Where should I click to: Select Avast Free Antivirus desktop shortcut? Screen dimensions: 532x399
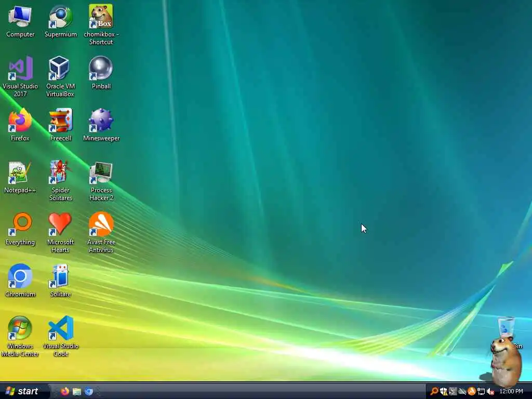pos(101,233)
